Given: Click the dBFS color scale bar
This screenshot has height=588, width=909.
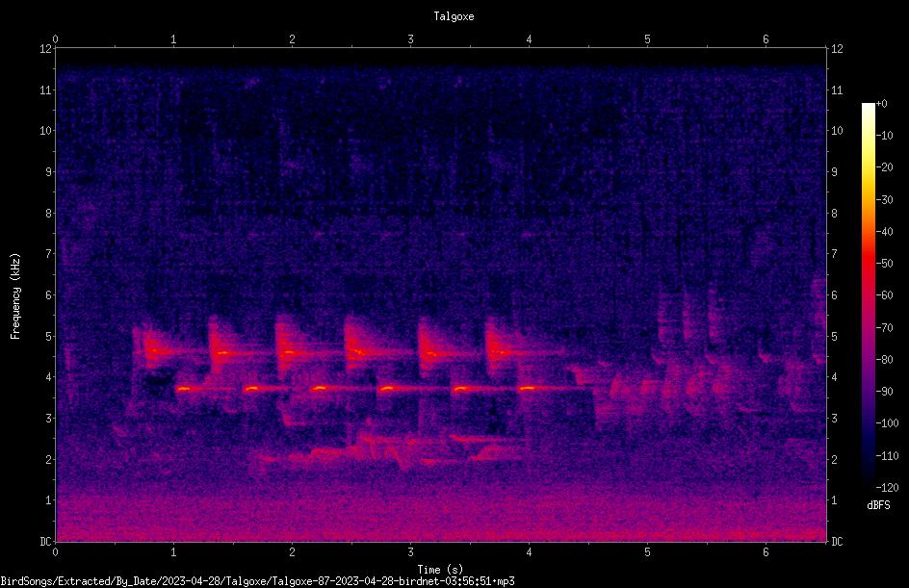Looking at the screenshot, I should pos(868,294).
